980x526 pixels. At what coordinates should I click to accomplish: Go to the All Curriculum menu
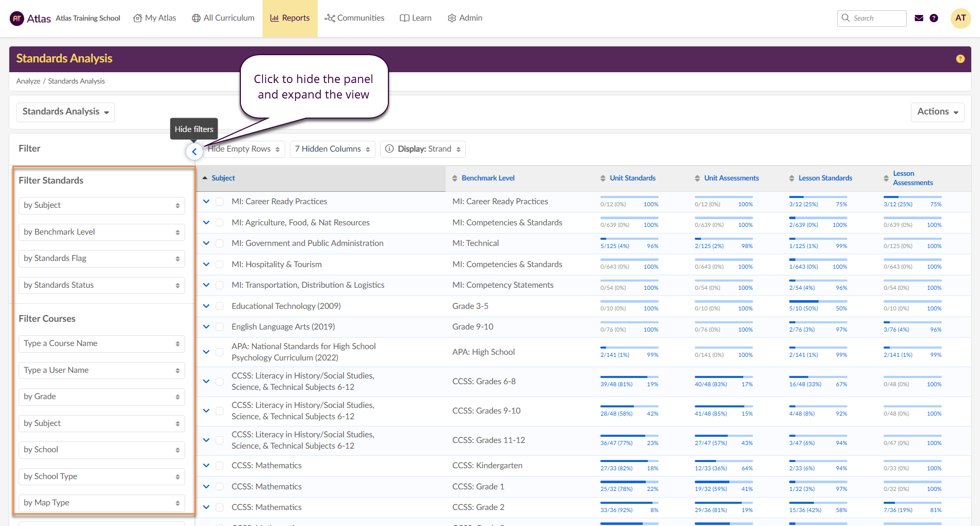click(x=223, y=18)
